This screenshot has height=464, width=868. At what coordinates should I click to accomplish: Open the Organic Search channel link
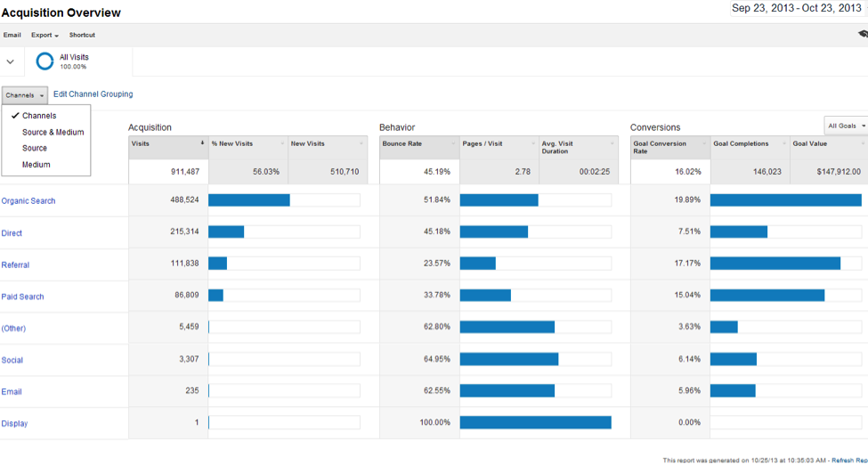(x=28, y=201)
